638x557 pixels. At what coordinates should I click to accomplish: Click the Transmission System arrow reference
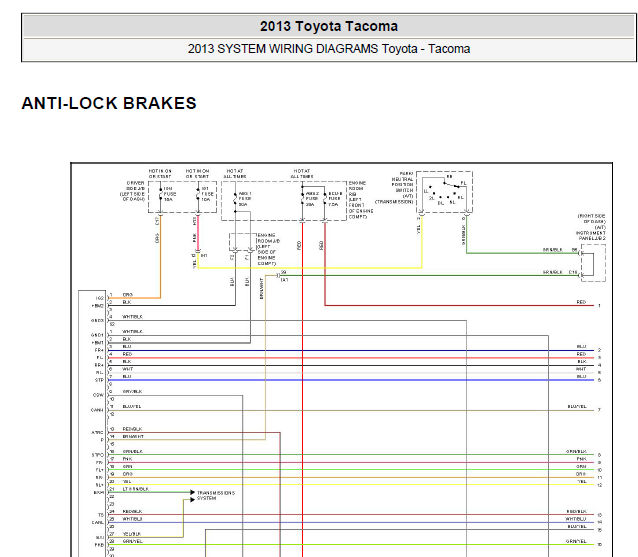click(215, 496)
